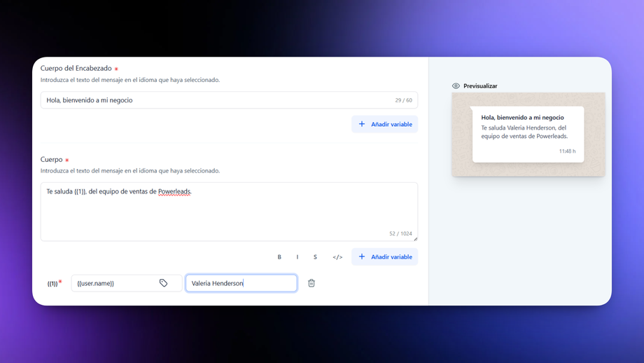This screenshot has height=363, width=644.
Task: Click the 29 / 60 character counter
Action: (x=403, y=100)
